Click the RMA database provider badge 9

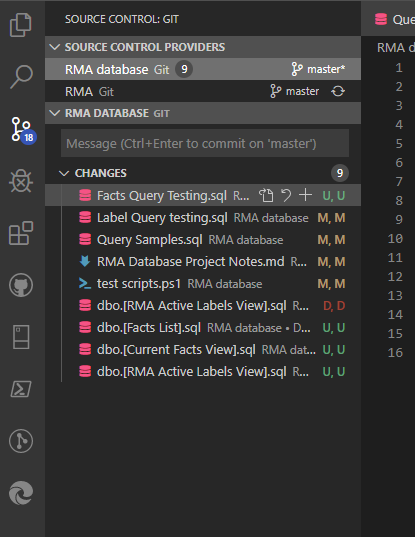tap(184, 69)
